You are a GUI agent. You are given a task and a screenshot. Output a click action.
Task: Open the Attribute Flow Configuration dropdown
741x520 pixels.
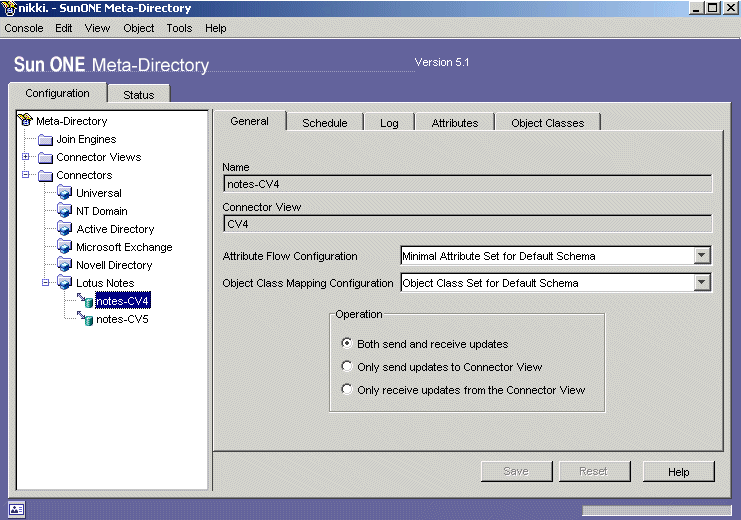pyautogui.click(x=702, y=256)
